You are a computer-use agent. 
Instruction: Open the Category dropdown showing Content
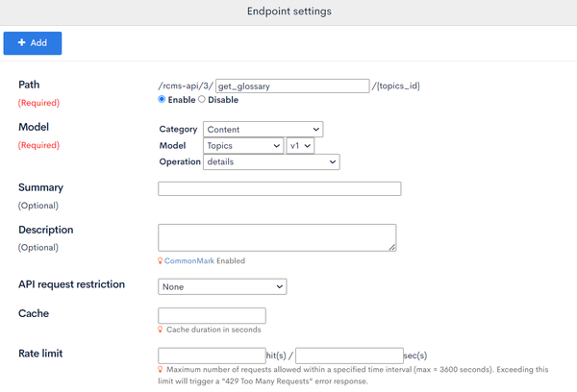pos(263,130)
